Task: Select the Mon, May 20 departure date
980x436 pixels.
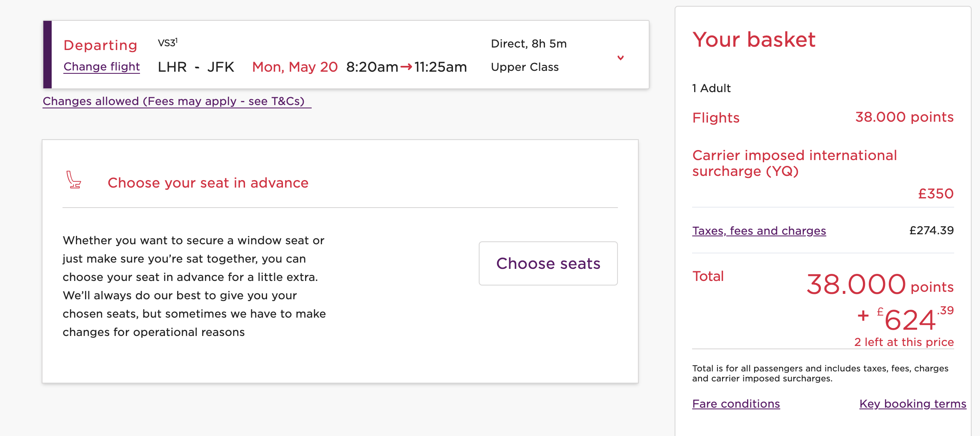Action: [x=295, y=67]
